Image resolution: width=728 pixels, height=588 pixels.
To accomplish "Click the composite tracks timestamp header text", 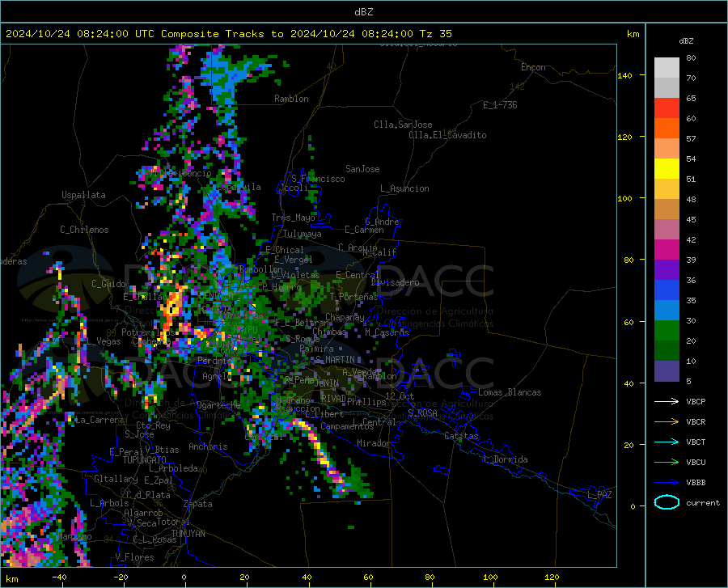I will coord(228,34).
